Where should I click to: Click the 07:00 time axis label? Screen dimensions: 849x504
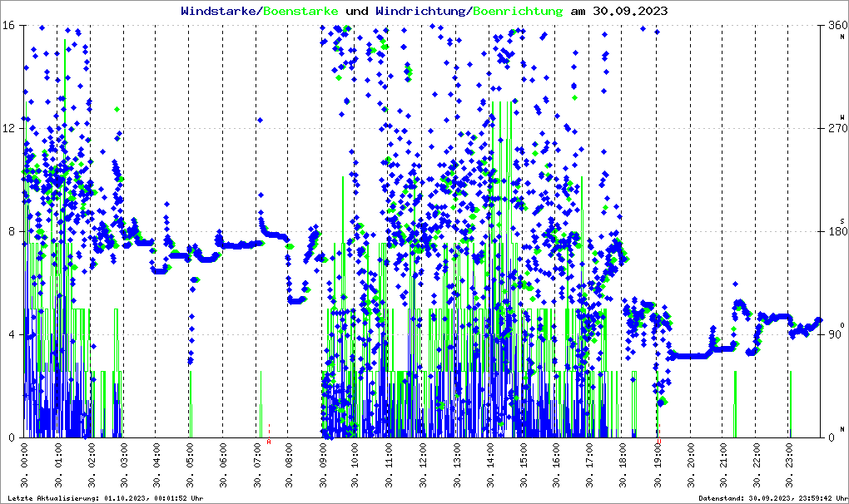coord(256,465)
